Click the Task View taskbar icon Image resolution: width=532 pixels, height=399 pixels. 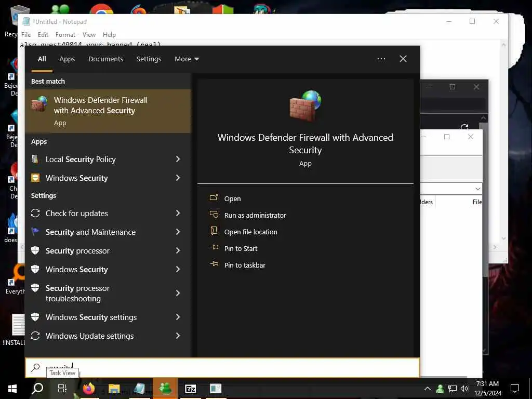click(62, 389)
